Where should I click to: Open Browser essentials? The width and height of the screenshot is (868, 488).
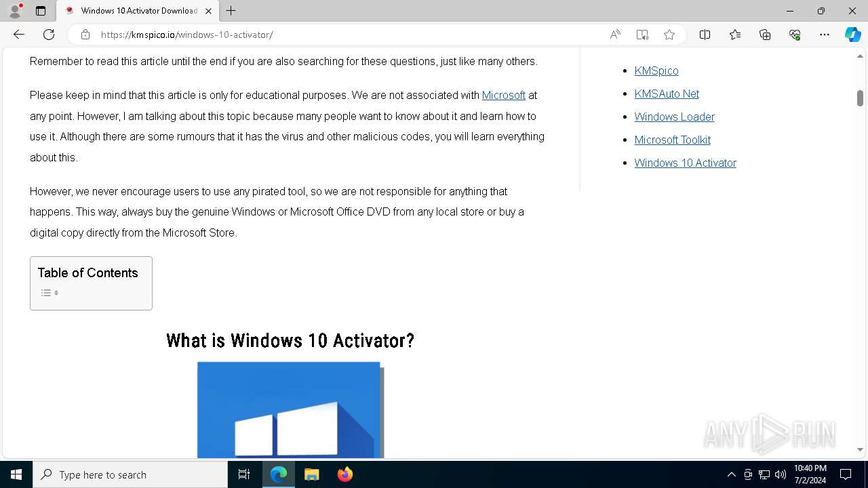795,35
